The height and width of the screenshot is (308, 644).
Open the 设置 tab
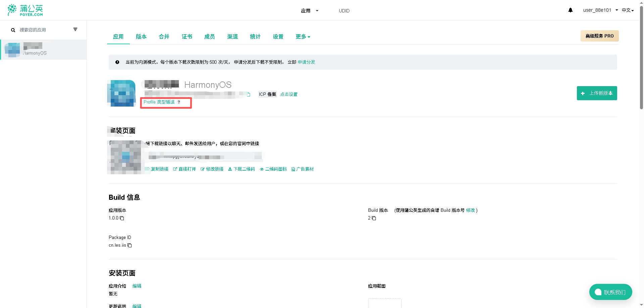point(278,37)
